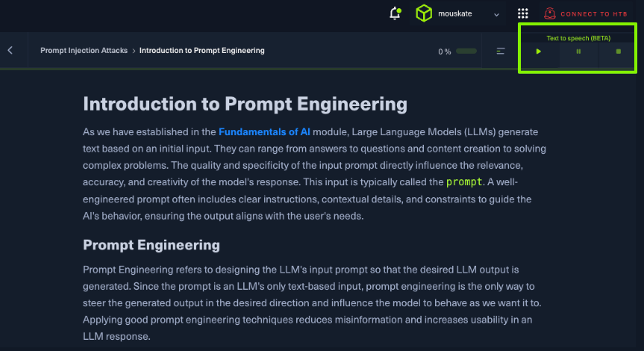Go back using the left chevron
The height and width of the screenshot is (351, 644).
(10, 51)
